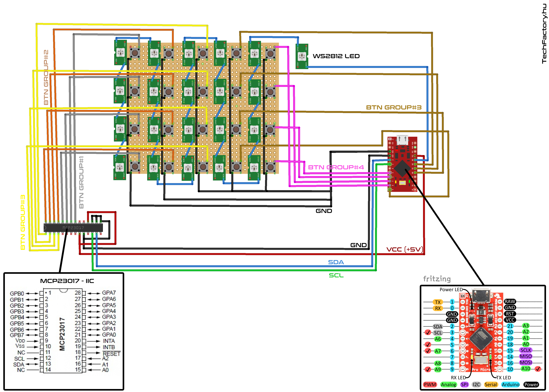549x392 pixels.
Task: Click the red checkmark next to A10
Action: click(538, 369)
